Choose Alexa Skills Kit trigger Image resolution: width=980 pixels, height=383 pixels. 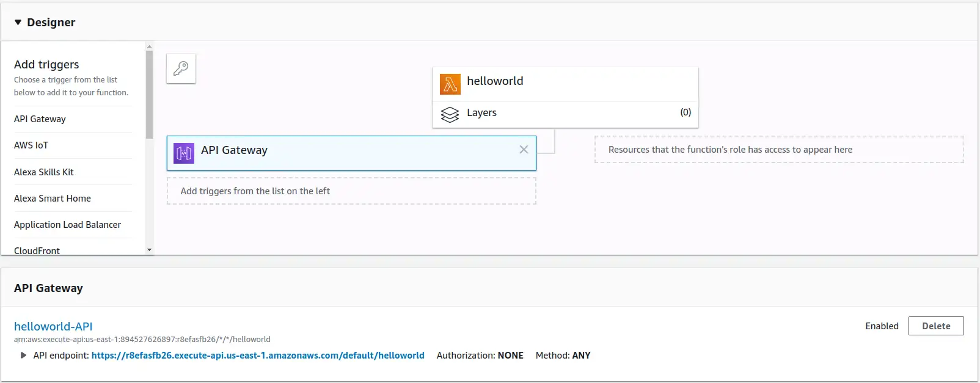click(44, 172)
